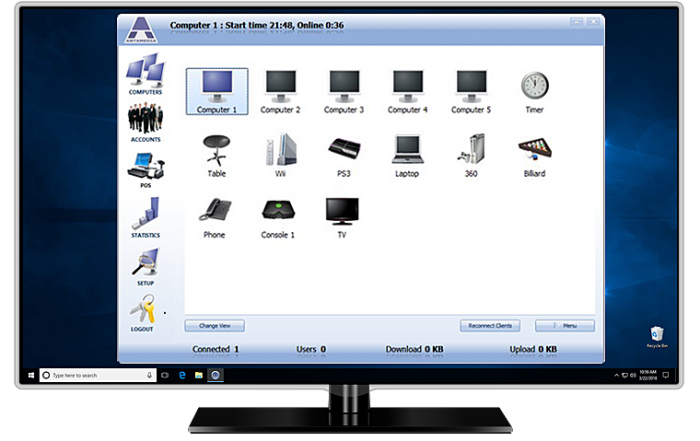Minimize the Antamedia window
700x441 pixels.
pos(576,22)
